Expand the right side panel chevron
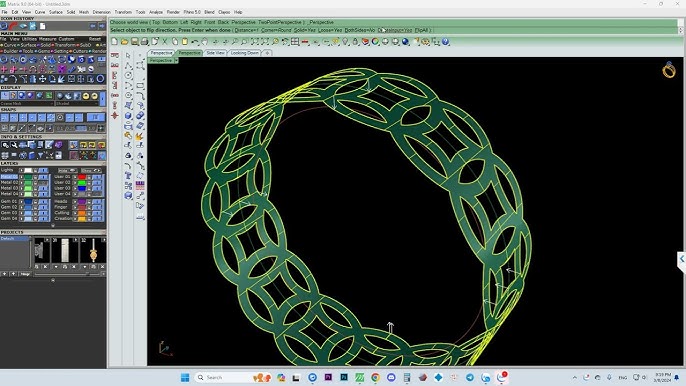This screenshot has width=686, height=386. point(682,259)
